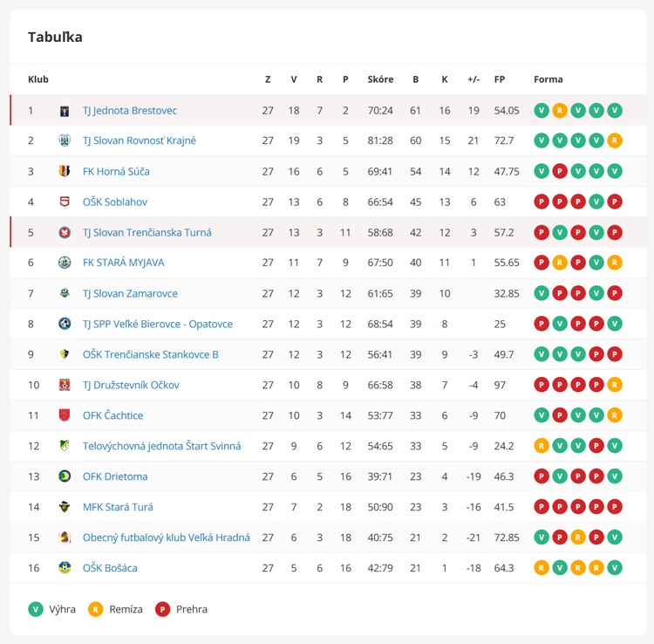Click the MFK Stará Turá crest
This screenshot has height=644, width=654.
pyautogui.click(x=65, y=507)
